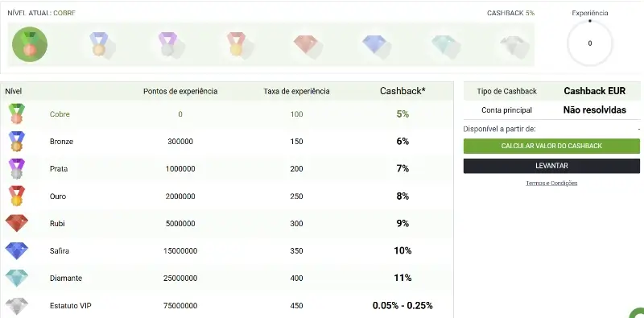This screenshot has height=318, width=644.
Task: Click the Prata medal icon in the table
Action: (x=17, y=169)
